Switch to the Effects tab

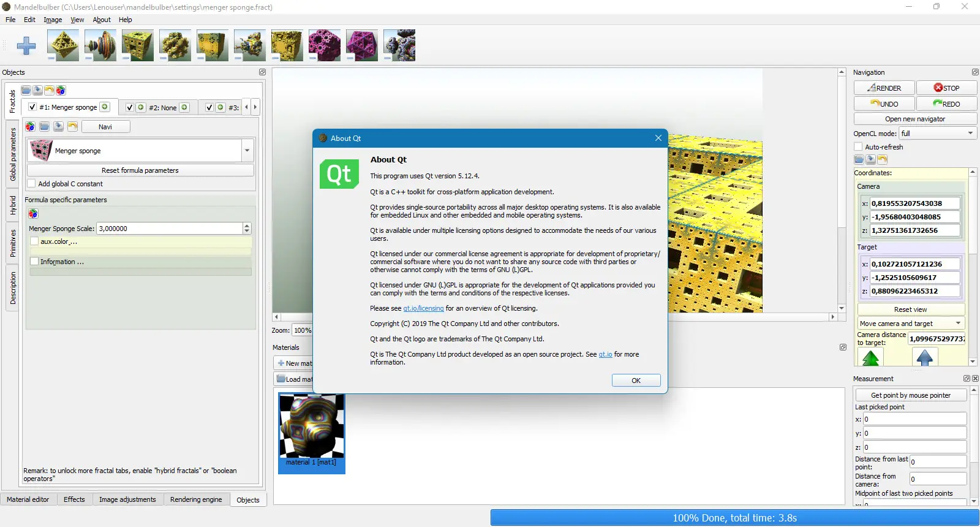(x=74, y=499)
